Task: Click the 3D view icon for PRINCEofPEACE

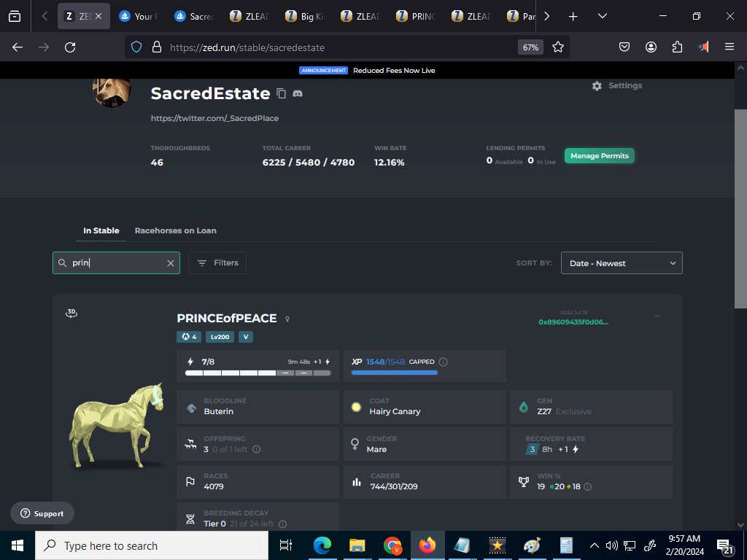Action: [x=71, y=313]
